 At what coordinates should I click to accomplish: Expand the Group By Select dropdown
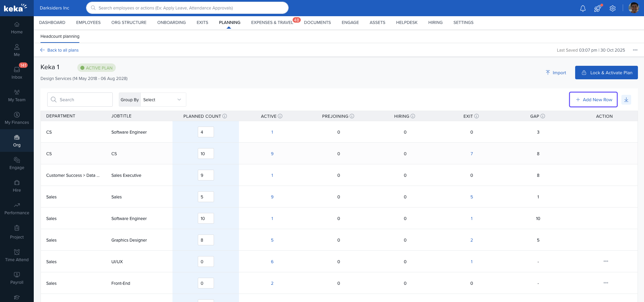(163, 100)
